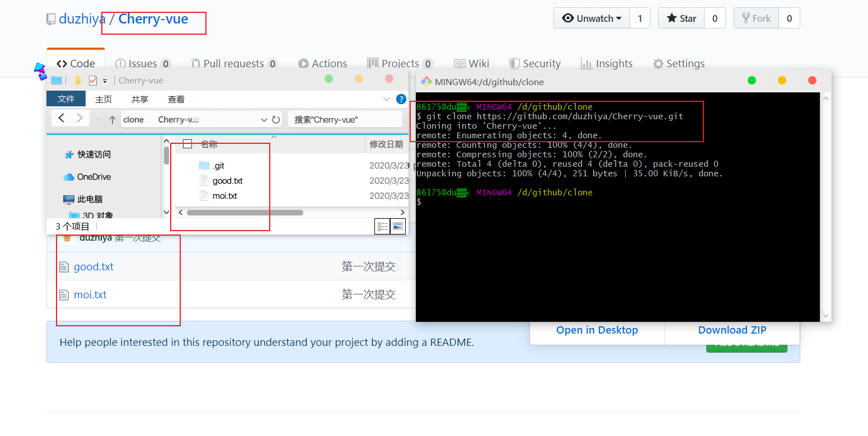The width and height of the screenshot is (868, 436).
Task: Open the quick access toolbar customize dropdown
Action: coord(105,81)
